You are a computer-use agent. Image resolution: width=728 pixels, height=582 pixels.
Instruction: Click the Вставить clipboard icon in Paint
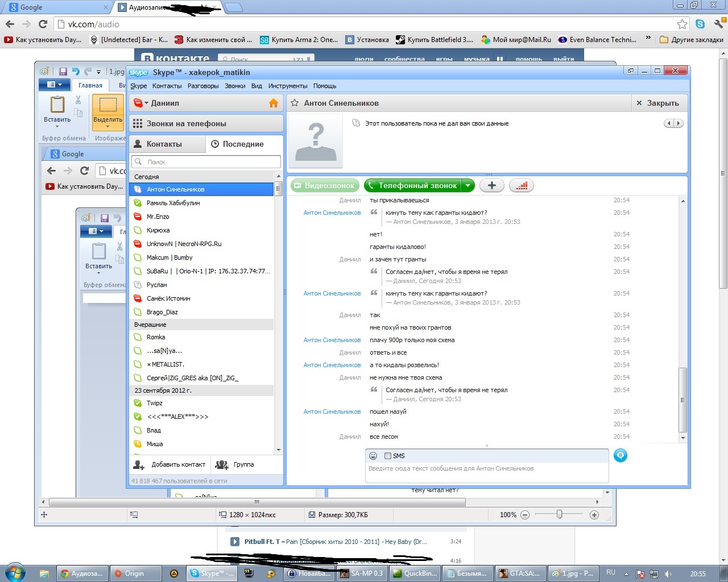click(57, 105)
